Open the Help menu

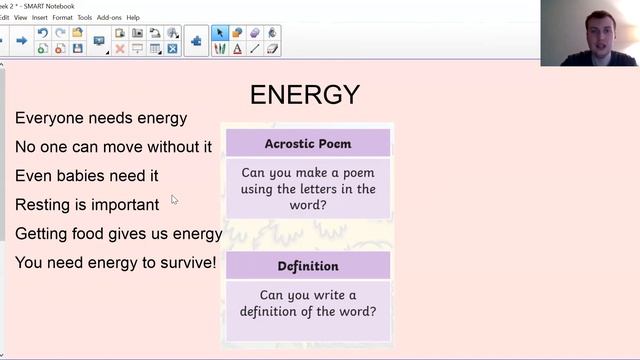[x=133, y=18]
